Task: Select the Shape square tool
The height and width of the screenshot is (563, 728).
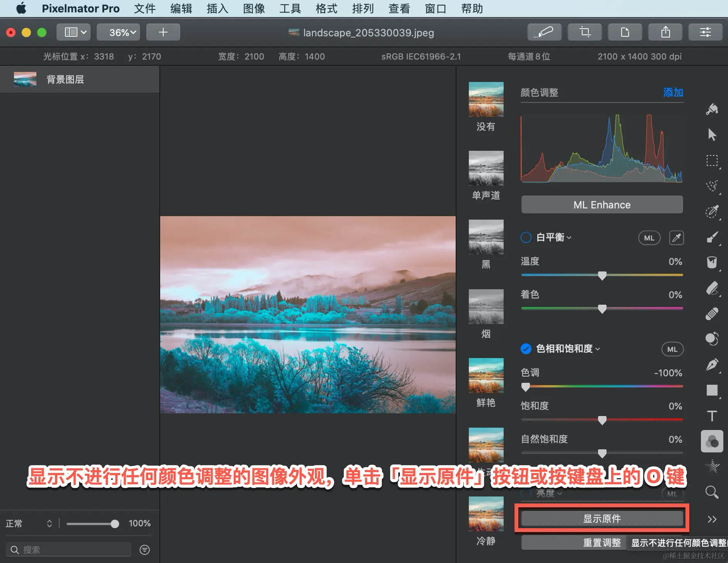Action: [712, 390]
